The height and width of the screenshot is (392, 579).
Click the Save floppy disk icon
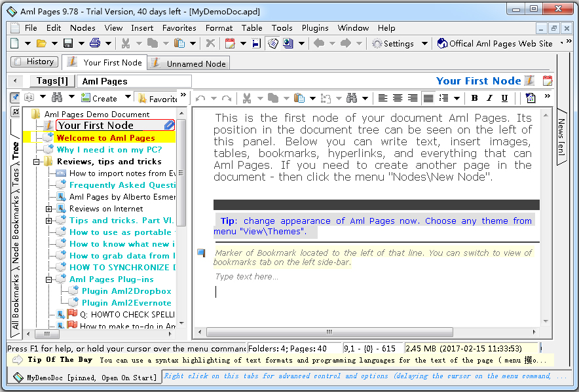click(x=68, y=44)
